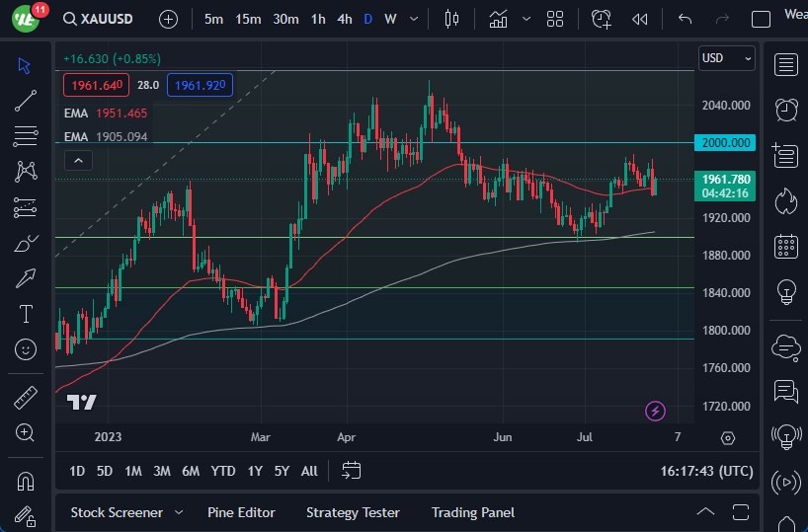Click the Undo arrow in top toolbar
Viewport: 808px width, 532px height.
[685, 19]
